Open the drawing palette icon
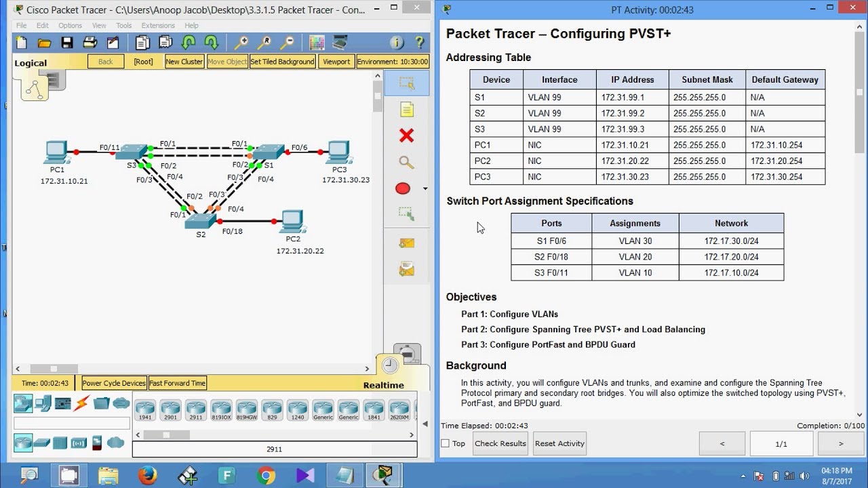Image resolution: width=868 pixels, height=488 pixels. point(317,43)
